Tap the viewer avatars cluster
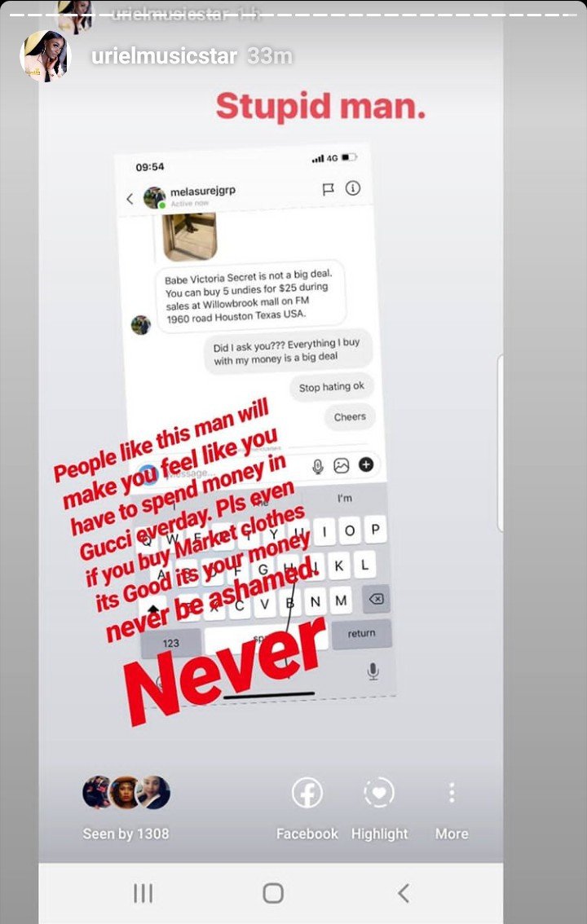The image size is (587, 924). pyautogui.click(x=126, y=792)
